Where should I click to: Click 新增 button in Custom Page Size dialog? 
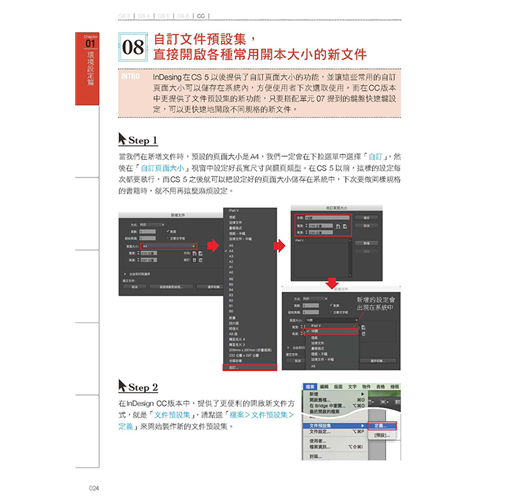(366, 243)
